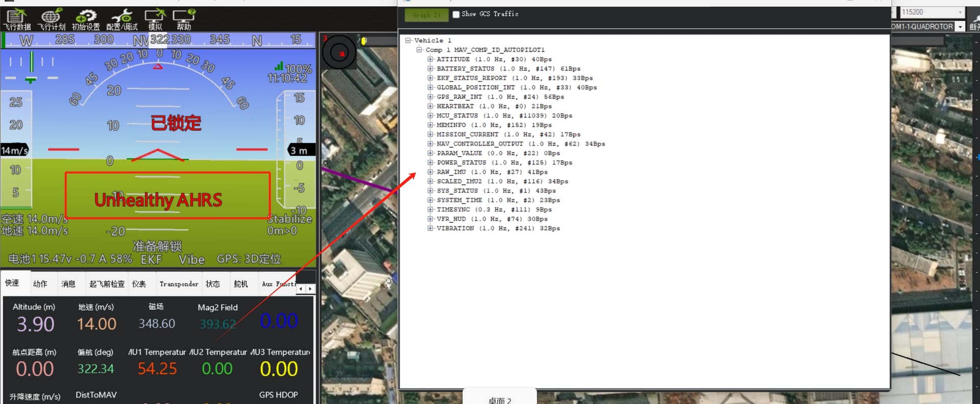The image size is (980, 404).
Task: Click the signal strength 100% indicator in HUD
Action: (293, 68)
